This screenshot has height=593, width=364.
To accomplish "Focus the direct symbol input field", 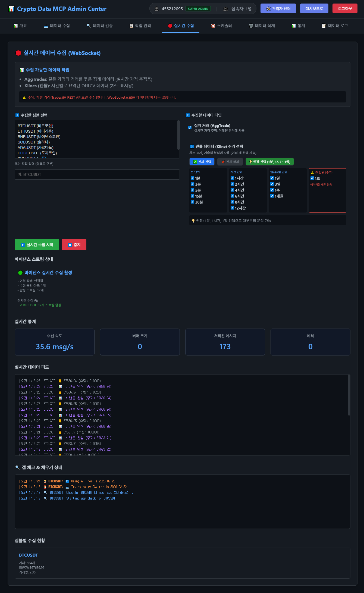I will (97, 174).
